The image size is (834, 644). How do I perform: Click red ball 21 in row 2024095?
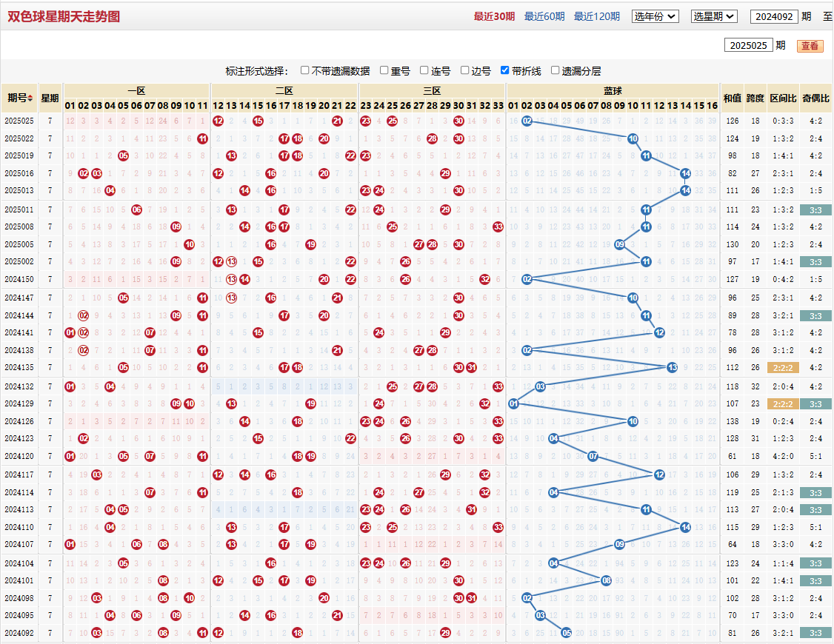tap(337, 615)
